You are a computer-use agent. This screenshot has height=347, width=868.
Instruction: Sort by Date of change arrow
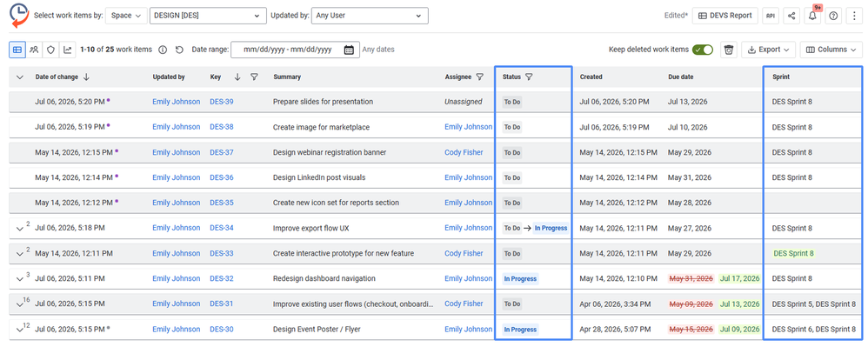(86, 77)
